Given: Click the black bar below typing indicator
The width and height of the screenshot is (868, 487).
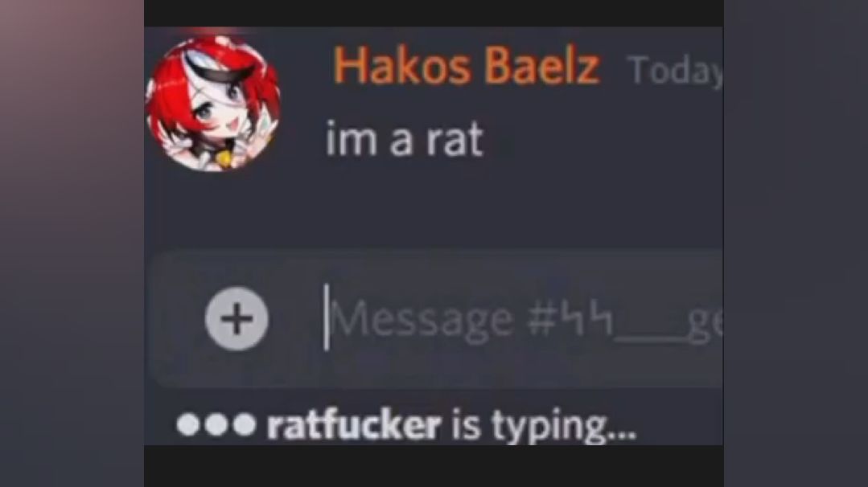Looking at the screenshot, I should (434, 466).
